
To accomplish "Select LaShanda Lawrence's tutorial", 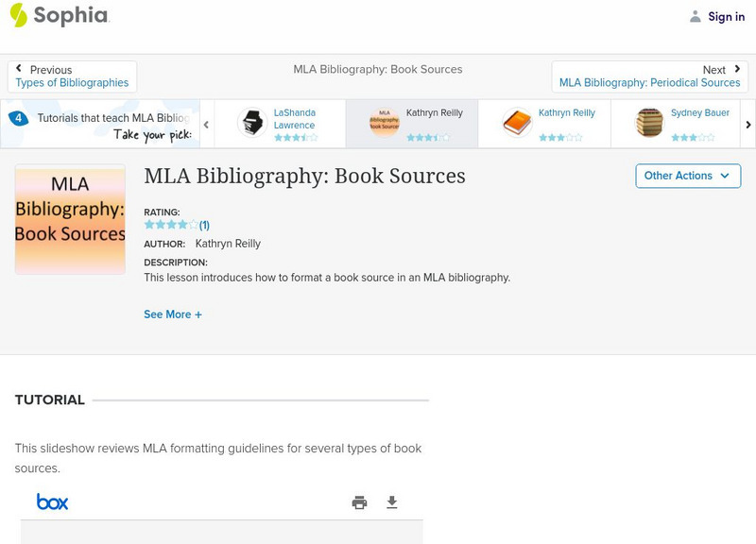I will [x=280, y=124].
